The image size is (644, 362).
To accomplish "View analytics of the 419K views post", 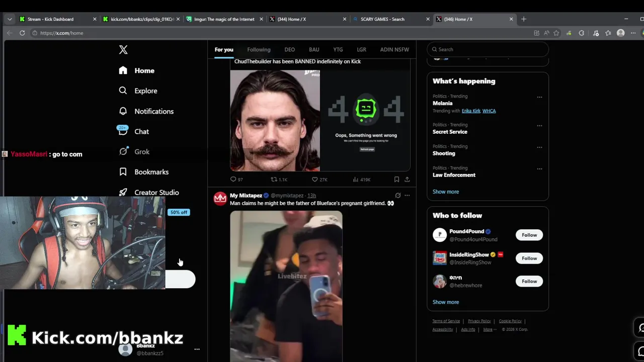I will point(361,179).
